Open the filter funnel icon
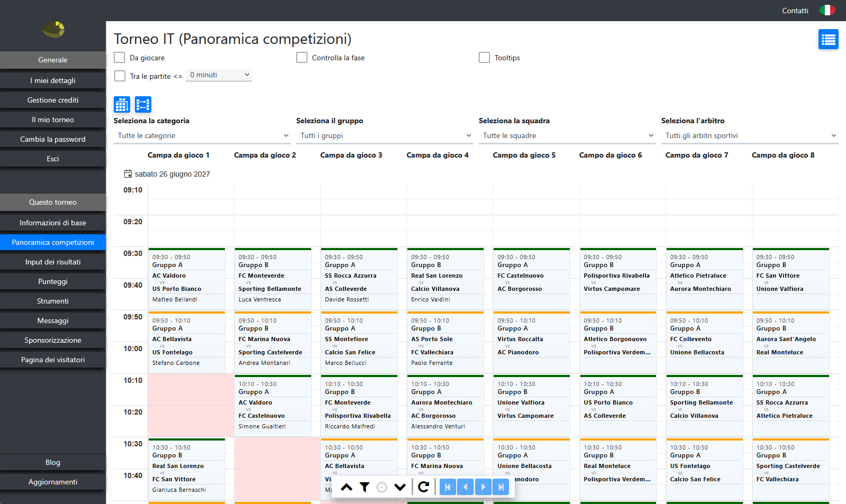 click(365, 487)
